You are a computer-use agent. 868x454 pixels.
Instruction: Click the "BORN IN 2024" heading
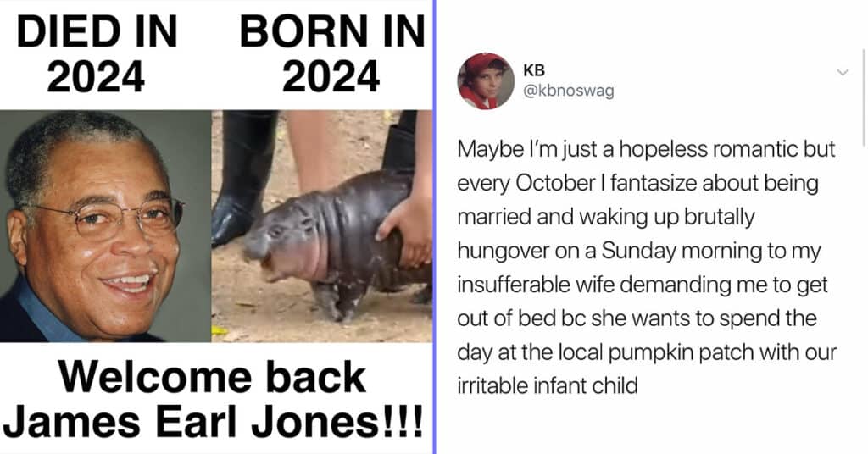tap(332, 53)
